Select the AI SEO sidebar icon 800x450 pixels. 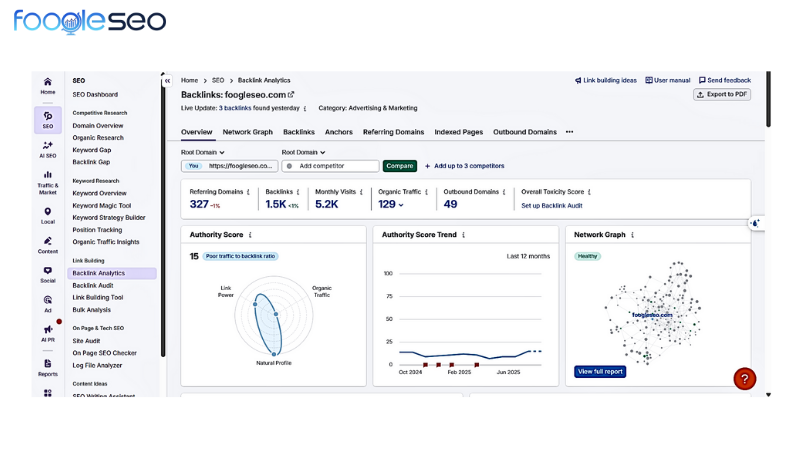[47, 148]
